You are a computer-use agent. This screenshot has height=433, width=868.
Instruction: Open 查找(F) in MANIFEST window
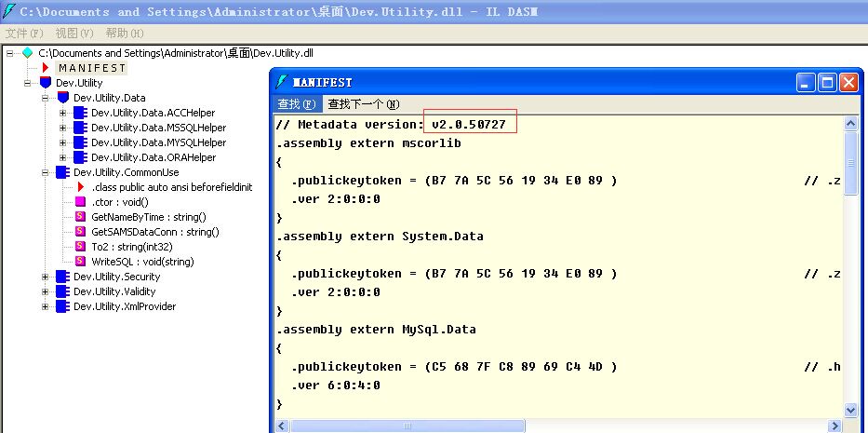tap(298, 104)
